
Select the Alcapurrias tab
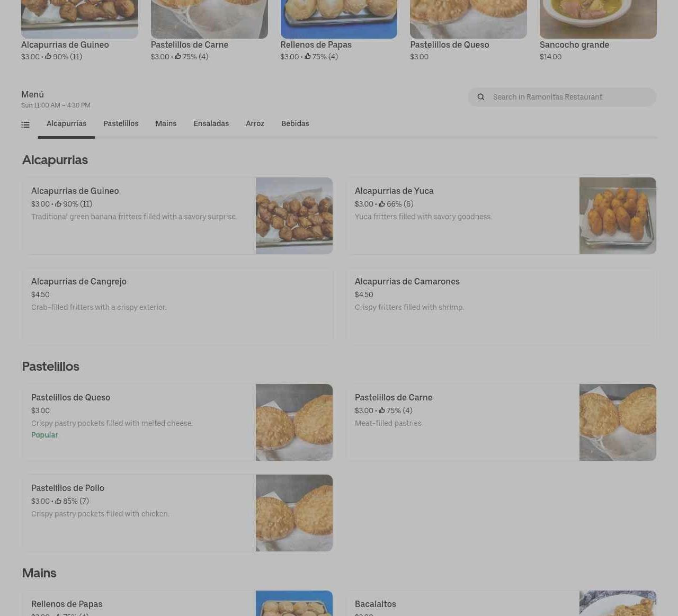click(x=66, y=123)
